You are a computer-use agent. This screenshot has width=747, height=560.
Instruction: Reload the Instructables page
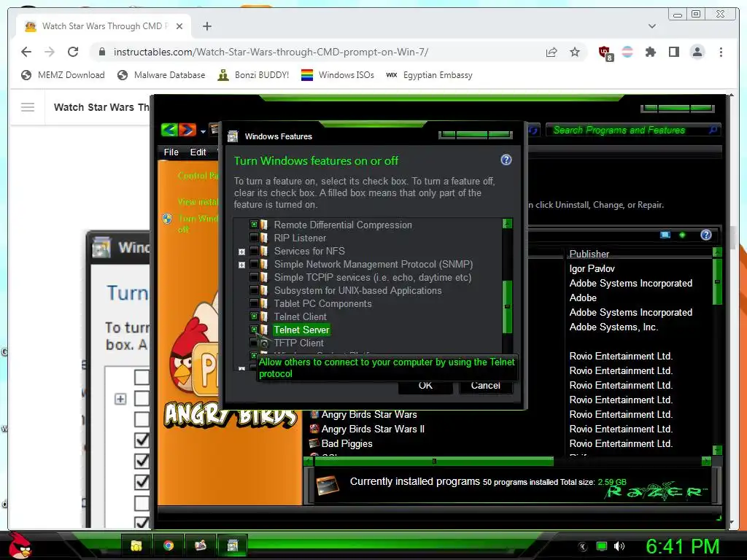click(73, 52)
